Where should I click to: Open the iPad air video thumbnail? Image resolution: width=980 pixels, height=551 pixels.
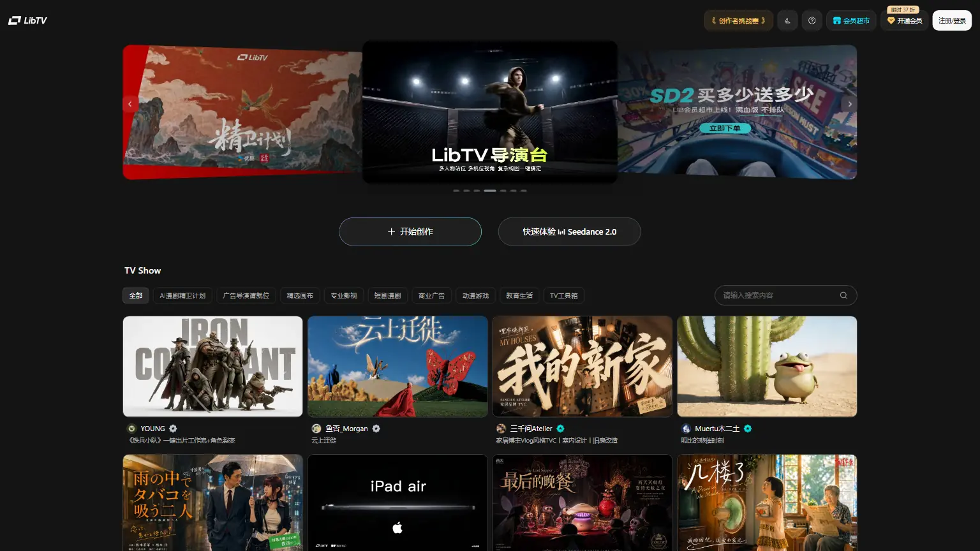(397, 503)
